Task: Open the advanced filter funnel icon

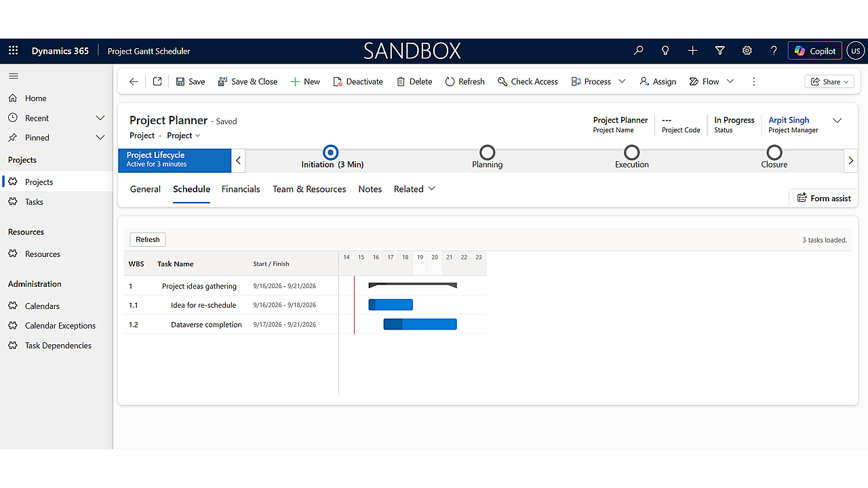Action: pyautogui.click(x=720, y=51)
